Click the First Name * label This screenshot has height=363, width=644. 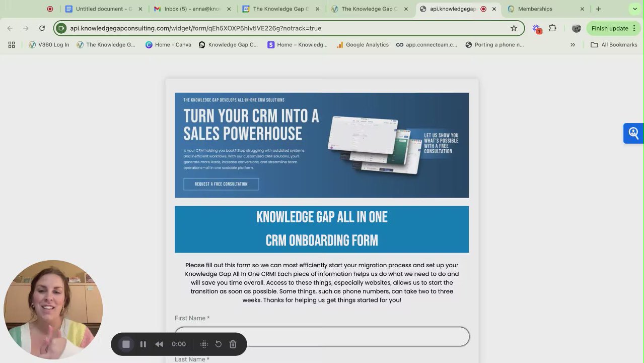[x=192, y=318]
